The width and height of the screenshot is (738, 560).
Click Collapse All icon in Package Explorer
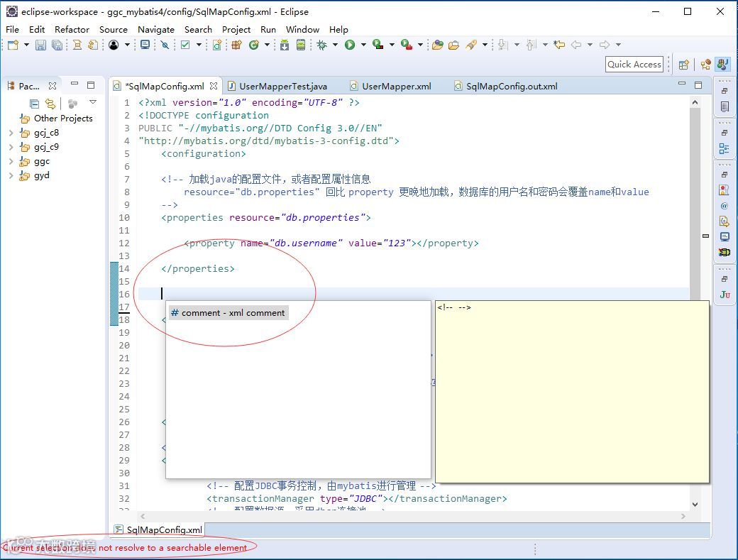[34, 103]
